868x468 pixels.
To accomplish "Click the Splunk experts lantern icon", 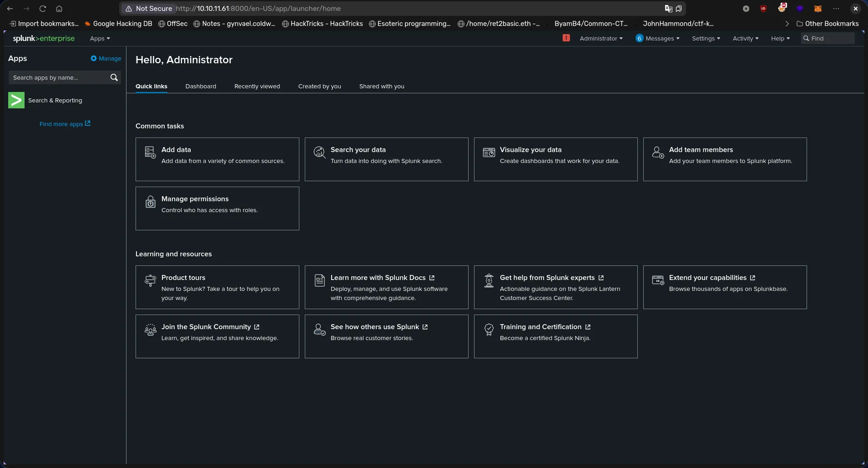I will [489, 280].
